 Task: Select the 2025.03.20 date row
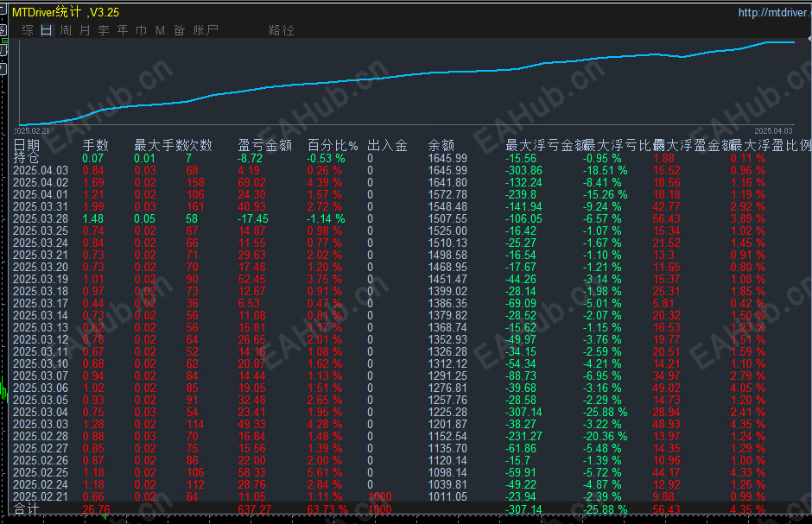point(41,267)
